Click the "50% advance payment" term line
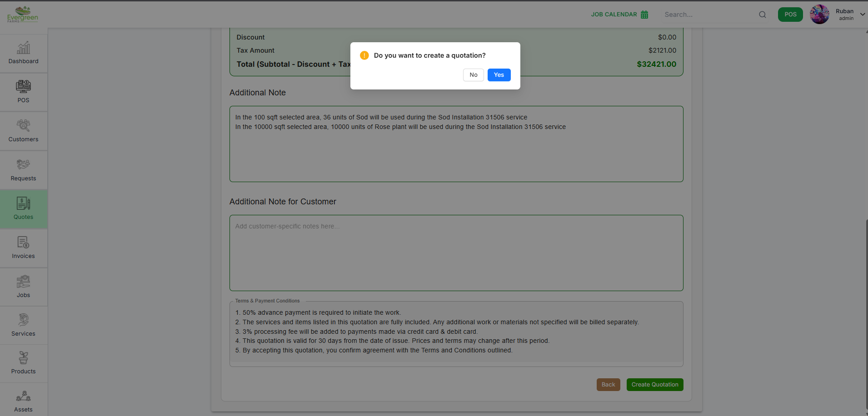868x416 pixels. (318, 312)
